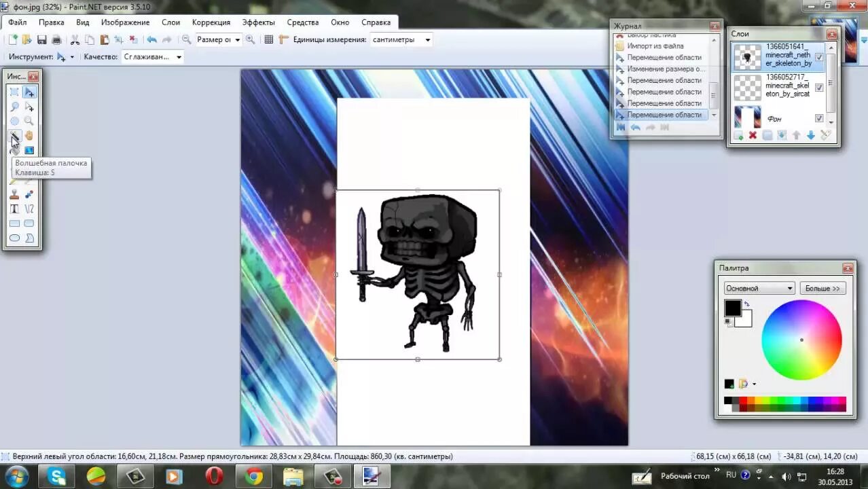Select the Move Selection tool

29,107
